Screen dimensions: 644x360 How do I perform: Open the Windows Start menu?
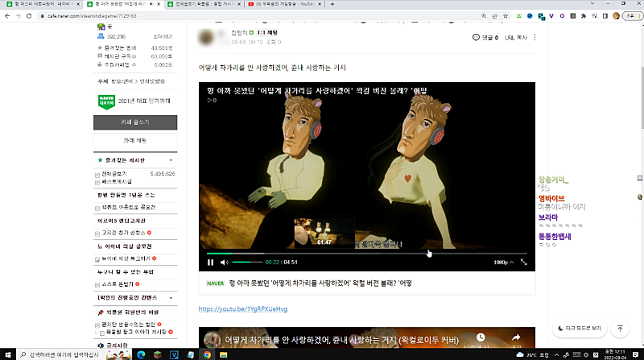7,354
